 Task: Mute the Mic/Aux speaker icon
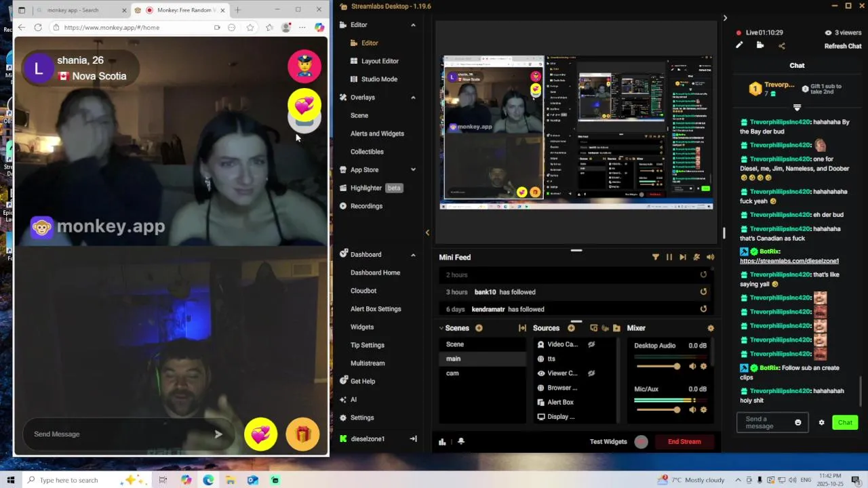(692, 409)
